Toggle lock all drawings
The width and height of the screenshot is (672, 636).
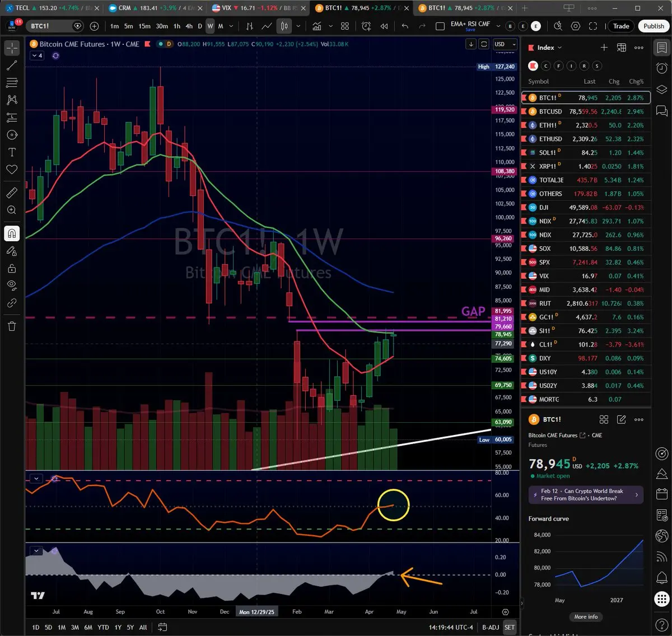click(x=12, y=268)
